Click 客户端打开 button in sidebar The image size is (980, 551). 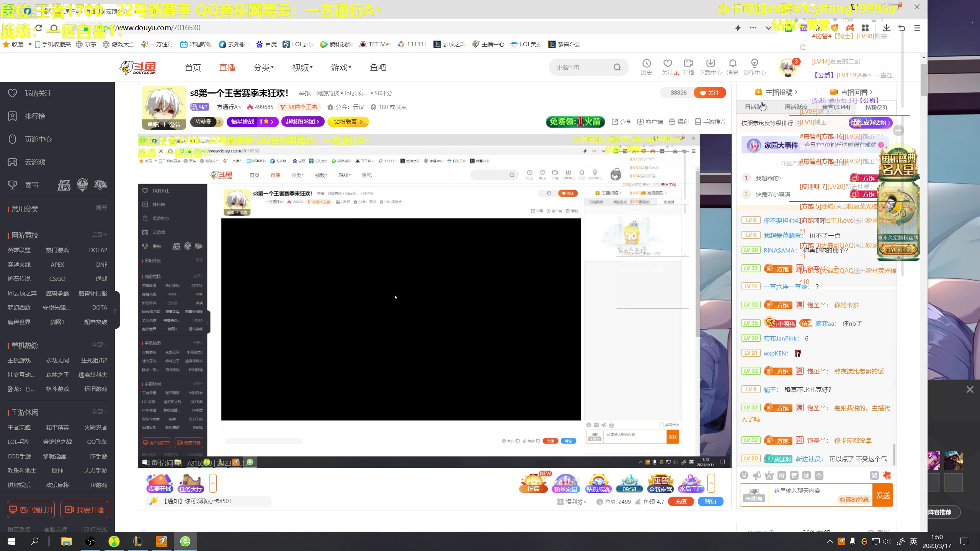(x=31, y=510)
